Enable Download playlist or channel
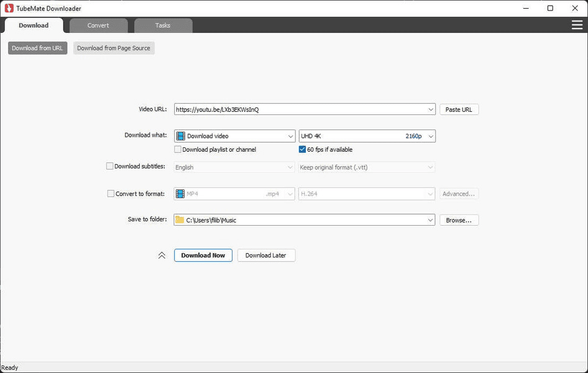The image size is (588, 373). click(x=177, y=149)
